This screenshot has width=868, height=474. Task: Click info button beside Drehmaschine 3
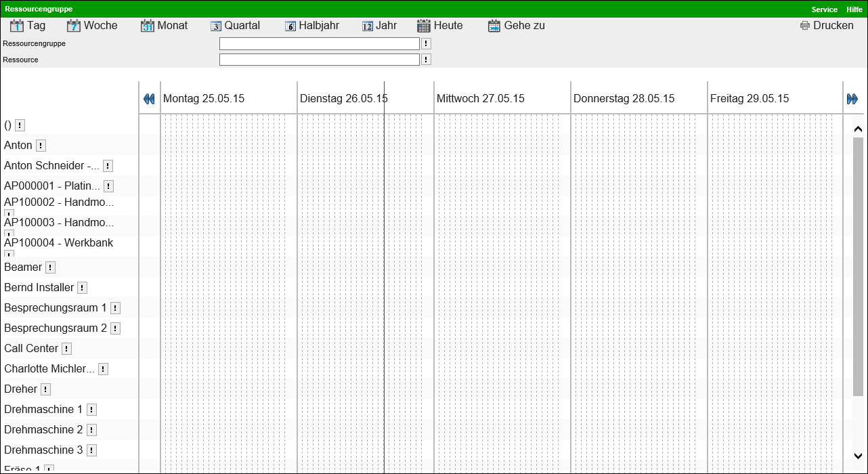click(91, 450)
